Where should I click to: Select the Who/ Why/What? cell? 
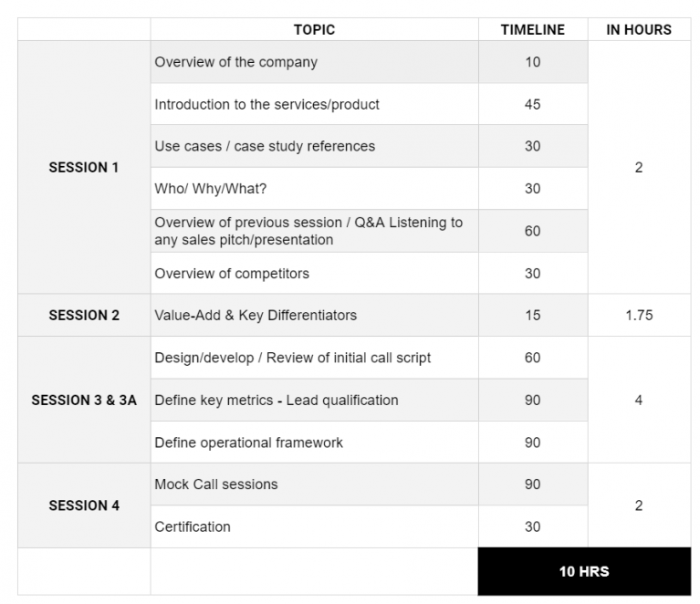click(314, 188)
